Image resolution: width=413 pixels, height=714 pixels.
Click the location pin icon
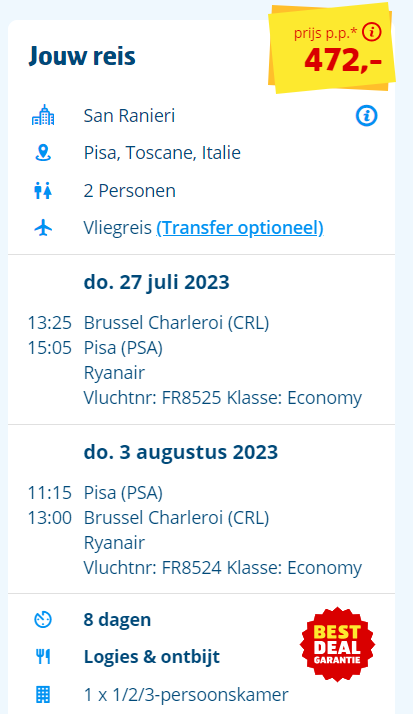[x=43, y=153]
